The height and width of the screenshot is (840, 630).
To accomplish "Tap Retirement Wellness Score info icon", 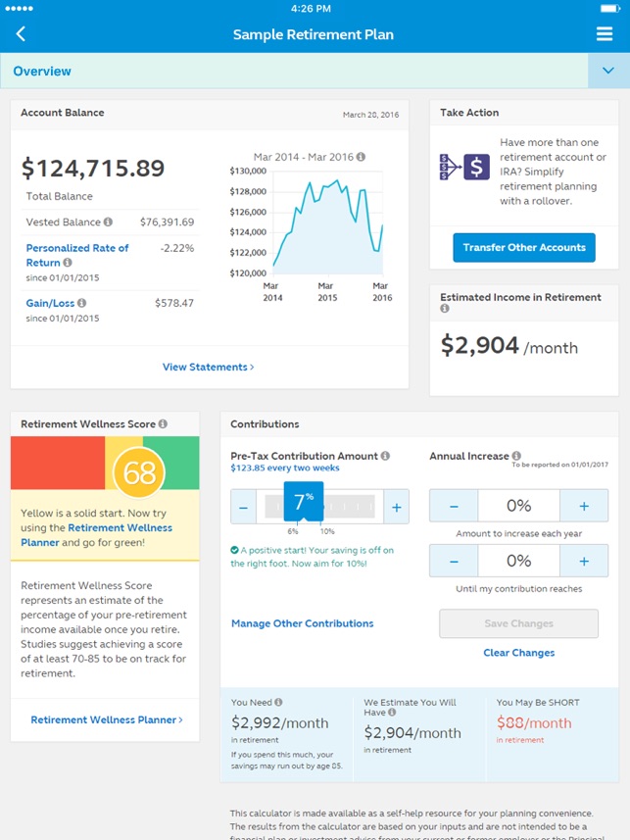I will click(x=163, y=424).
